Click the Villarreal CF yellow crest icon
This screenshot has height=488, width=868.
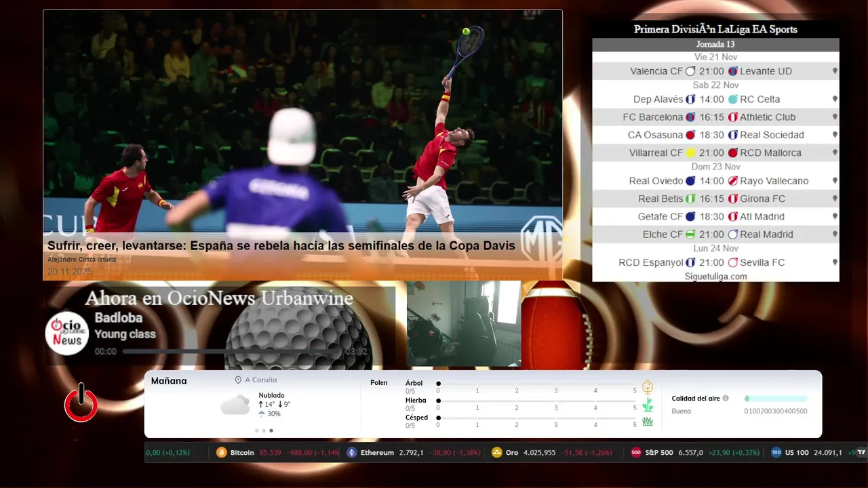[x=690, y=153]
